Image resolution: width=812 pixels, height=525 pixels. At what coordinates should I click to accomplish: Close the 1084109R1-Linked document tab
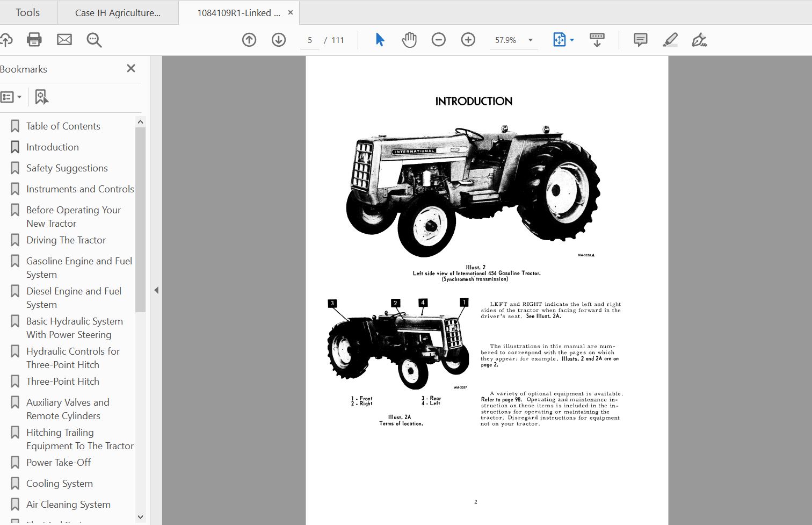click(x=291, y=12)
